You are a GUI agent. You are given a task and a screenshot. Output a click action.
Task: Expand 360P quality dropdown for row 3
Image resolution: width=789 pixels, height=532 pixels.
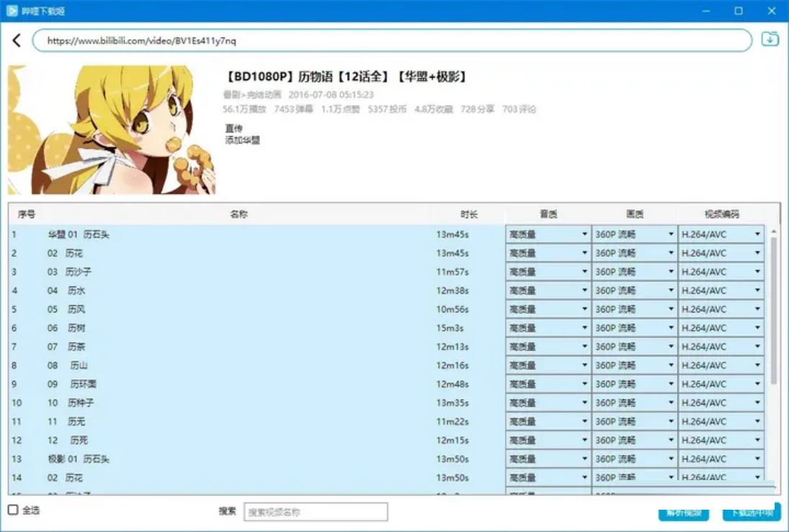tap(634, 272)
